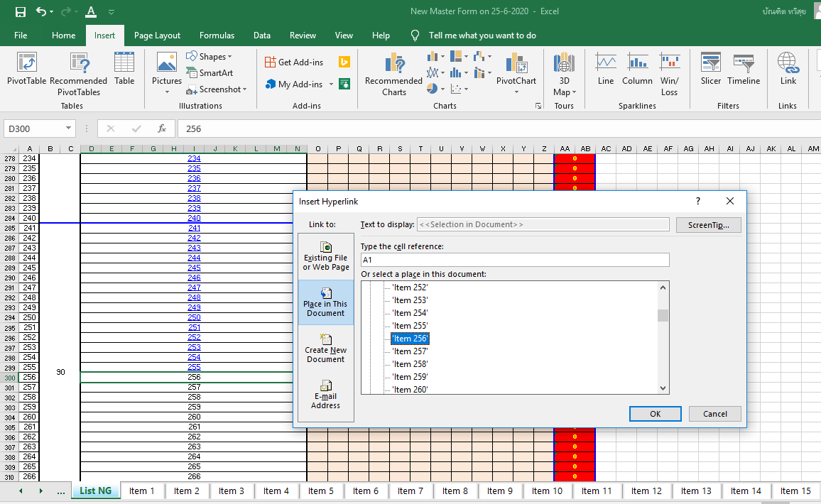Switch to the Formulas tab
Image resolution: width=821 pixels, height=504 pixels.
pos(217,35)
